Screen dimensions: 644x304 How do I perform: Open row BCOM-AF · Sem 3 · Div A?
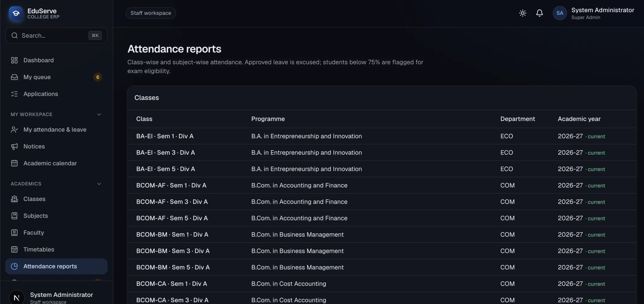coord(382,202)
